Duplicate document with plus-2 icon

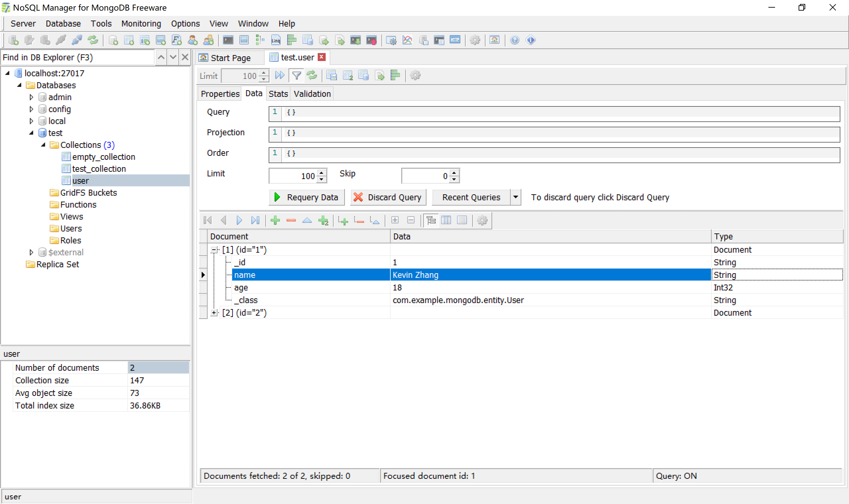tap(323, 220)
